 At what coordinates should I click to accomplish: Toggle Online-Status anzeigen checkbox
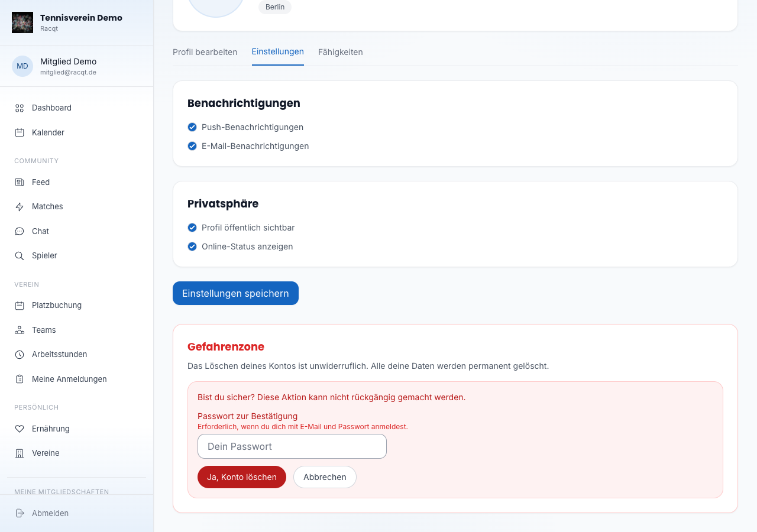pyautogui.click(x=192, y=246)
